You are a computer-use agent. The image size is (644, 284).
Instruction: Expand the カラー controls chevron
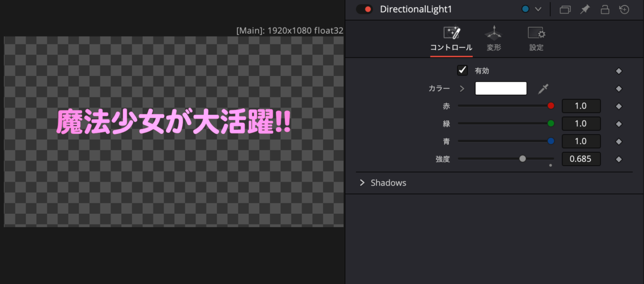pos(462,88)
